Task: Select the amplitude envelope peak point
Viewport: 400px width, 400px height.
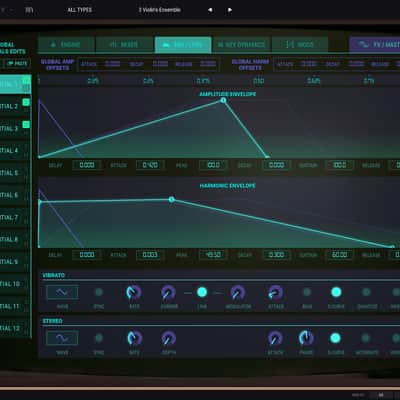Action: 223,100
